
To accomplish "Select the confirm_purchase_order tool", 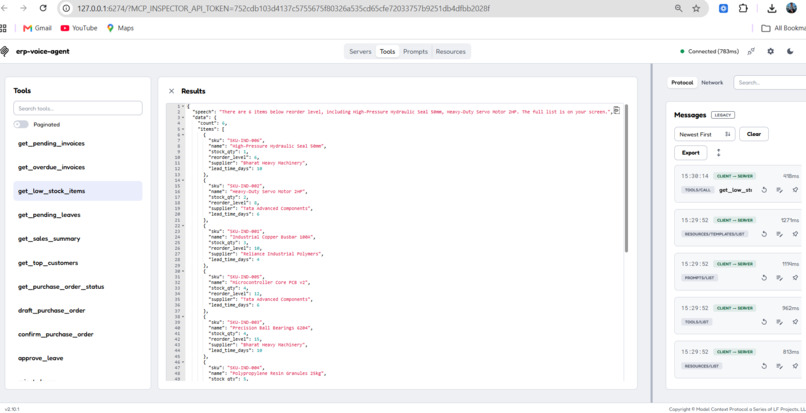I will click(78, 334).
